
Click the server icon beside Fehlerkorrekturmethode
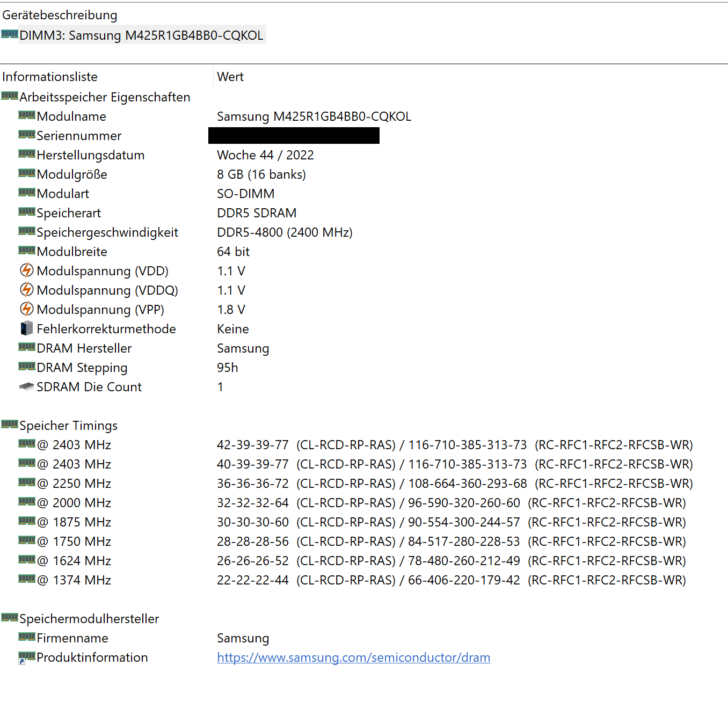pos(27,328)
